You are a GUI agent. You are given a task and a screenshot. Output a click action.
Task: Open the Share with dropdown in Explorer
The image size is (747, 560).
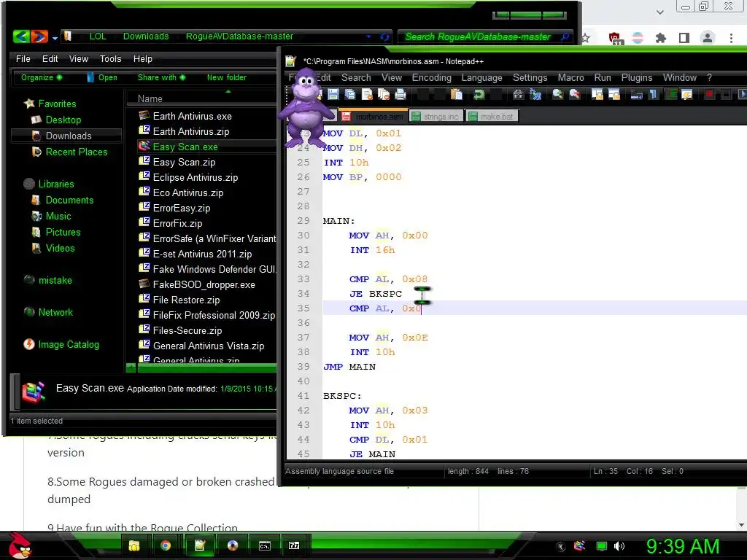coord(161,77)
